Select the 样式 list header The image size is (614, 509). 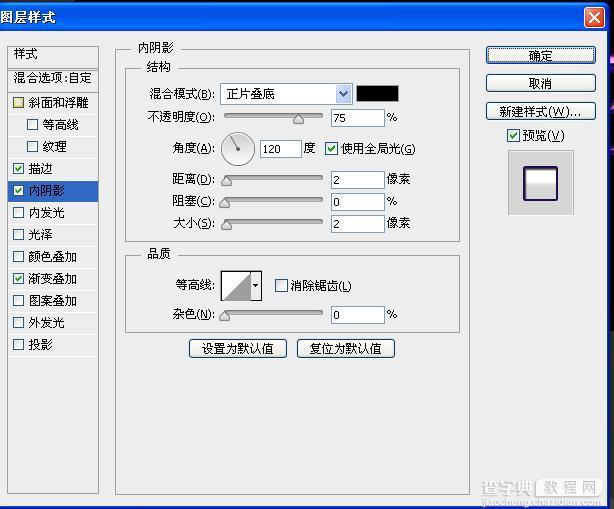[53, 57]
